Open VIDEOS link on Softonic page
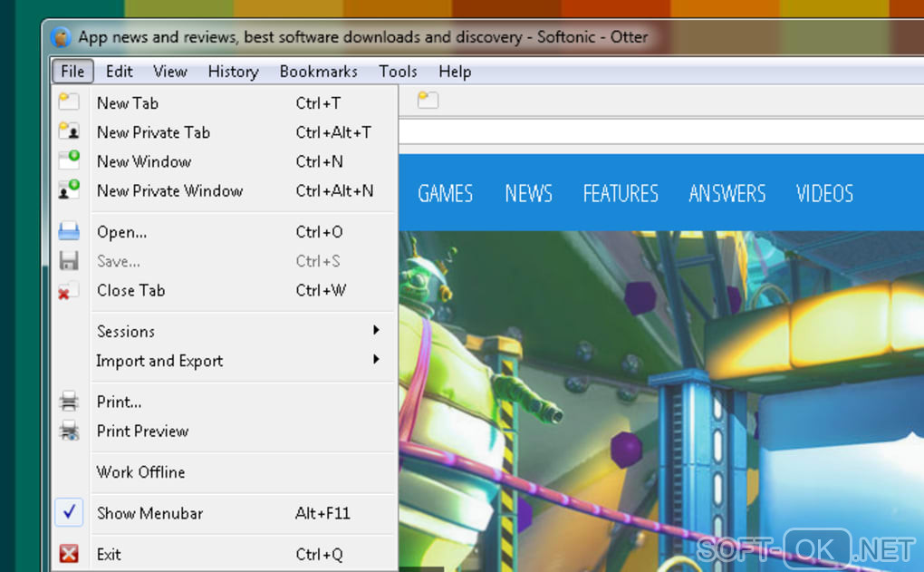The height and width of the screenshot is (572, 924). [824, 193]
